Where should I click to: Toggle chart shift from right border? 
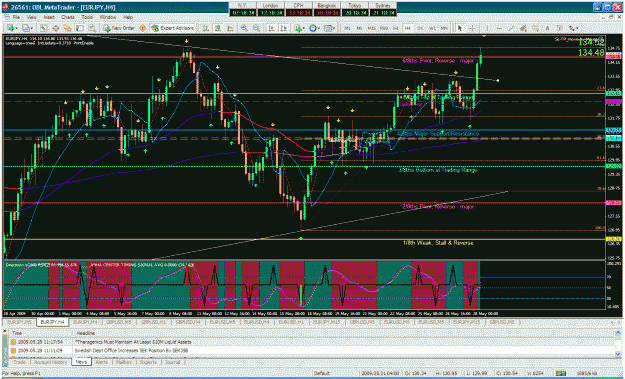point(284,28)
